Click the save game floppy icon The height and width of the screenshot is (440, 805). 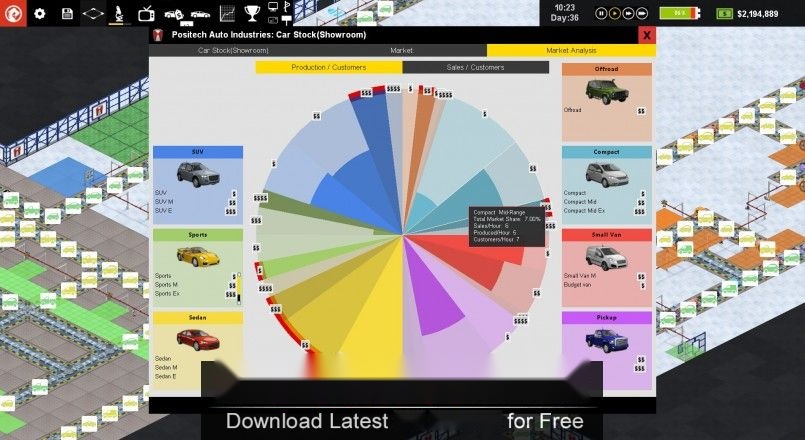point(67,13)
